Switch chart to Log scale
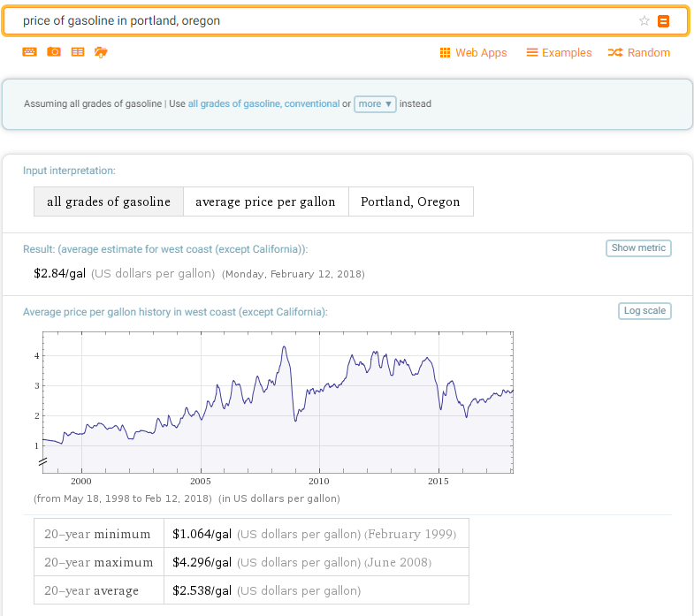The width and height of the screenshot is (694, 616). pyautogui.click(x=644, y=311)
